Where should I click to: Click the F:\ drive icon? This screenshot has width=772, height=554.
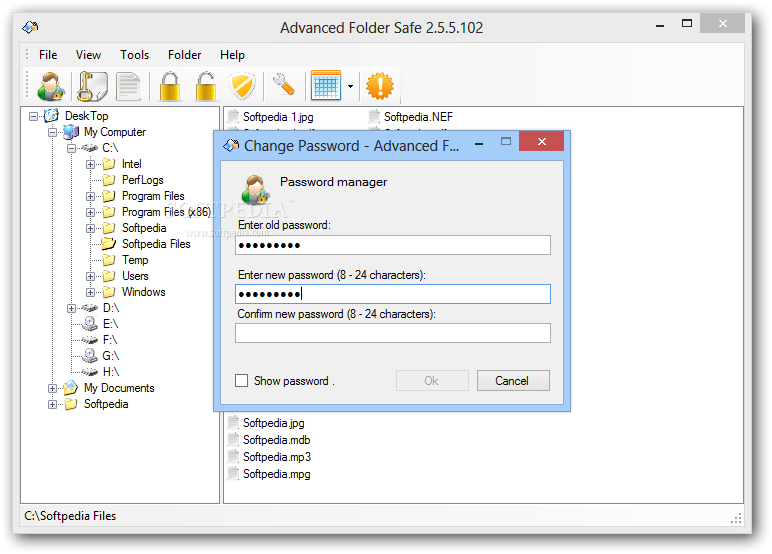[x=90, y=340]
